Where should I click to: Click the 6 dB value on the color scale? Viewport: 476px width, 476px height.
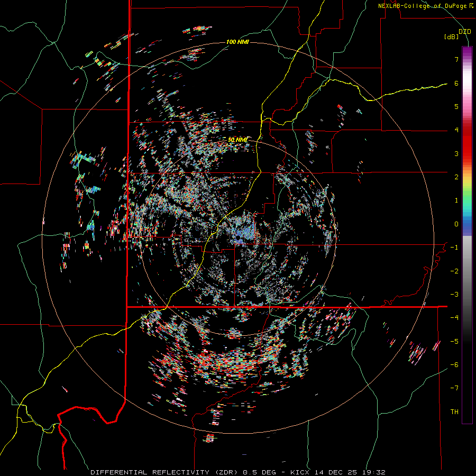click(x=456, y=83)
